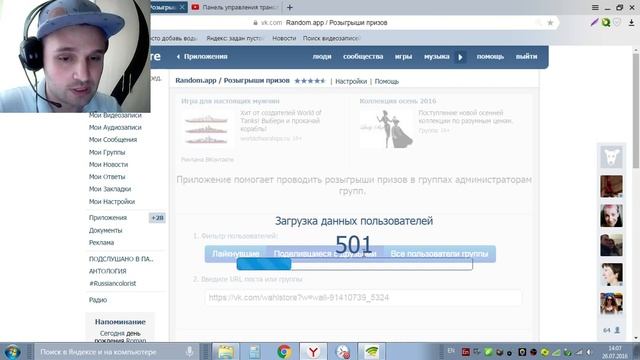This screenshot has height=360, width=640.
Task: Open File Explorer from taskbar
Action: [225, 351]
